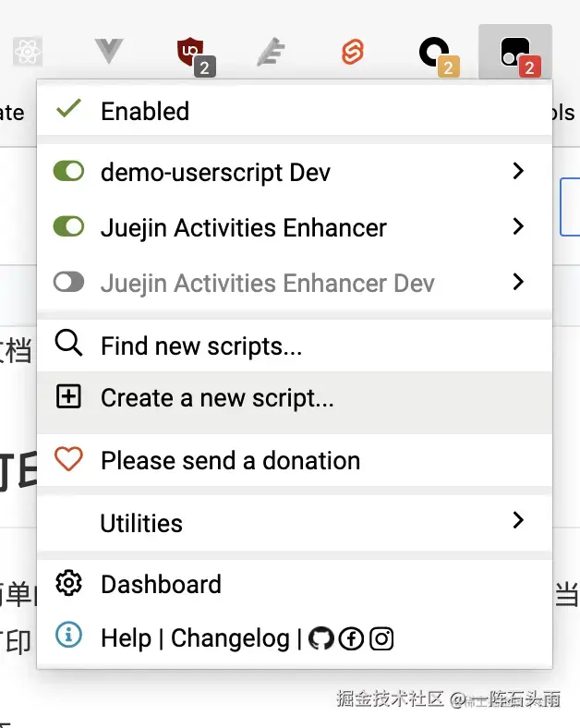Select Create a new script
This screenshot has width=580, height=728.
point(217,398)
